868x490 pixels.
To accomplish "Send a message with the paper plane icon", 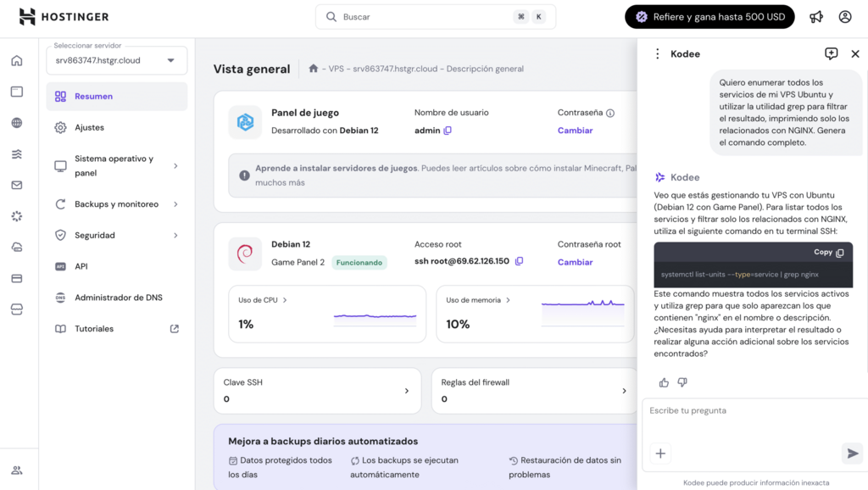I will (852, 454).
